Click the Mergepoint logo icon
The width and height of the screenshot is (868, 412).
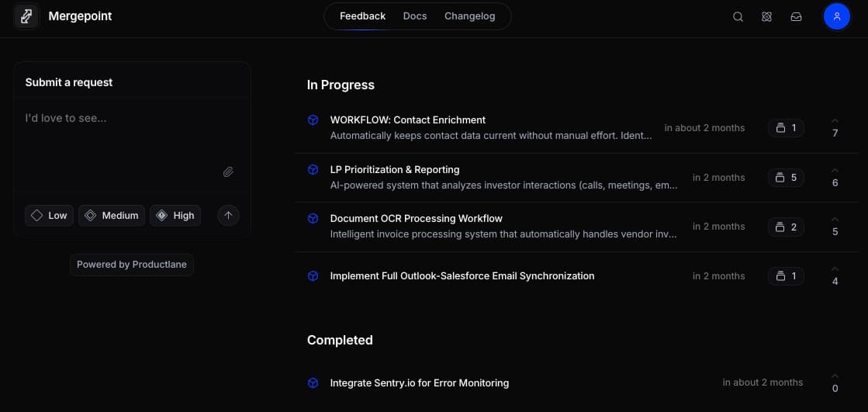[x=26, y=16]
